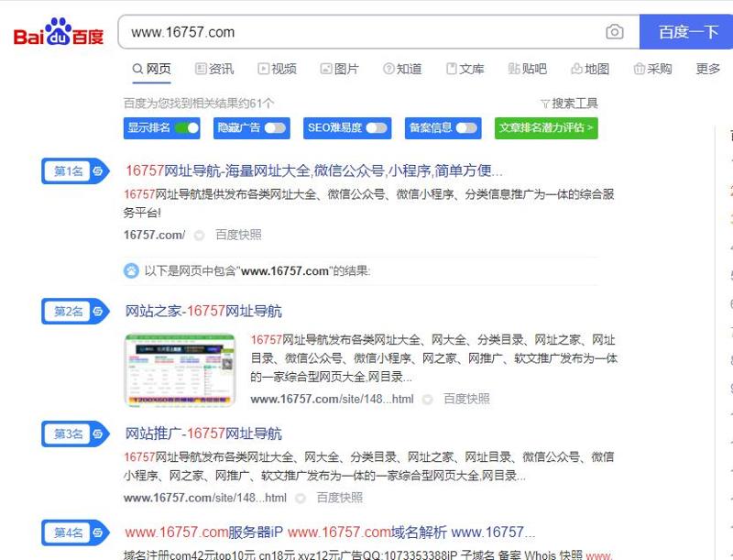Image resolution: width=733 pixels, height=560 pixels.
Task: Click the 百度一下 search button
Action: tap(686, 32)
